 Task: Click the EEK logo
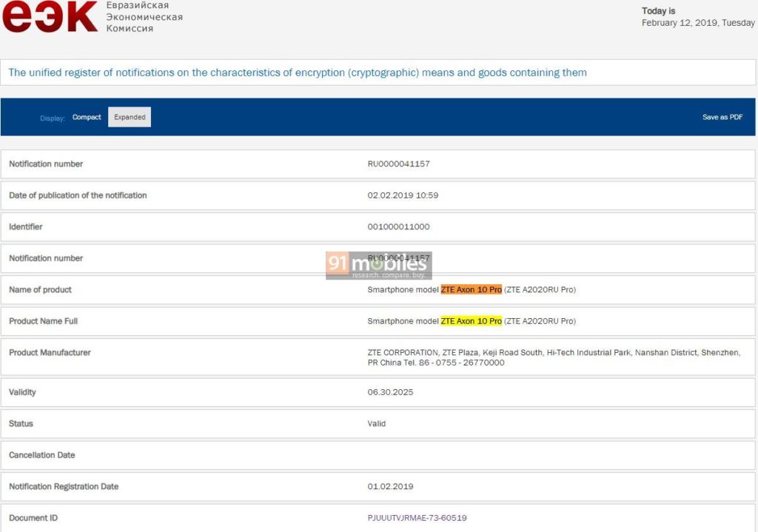[50, 16]
